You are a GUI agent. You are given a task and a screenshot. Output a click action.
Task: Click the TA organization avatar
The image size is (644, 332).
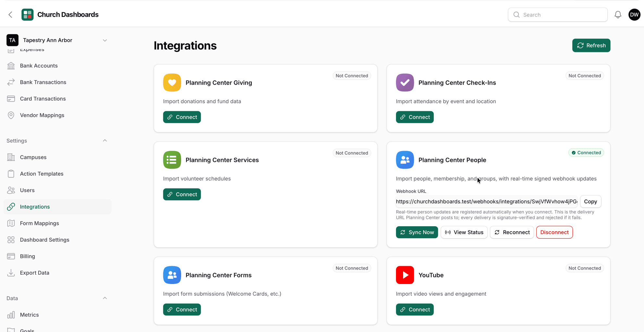tap(12, 40)
